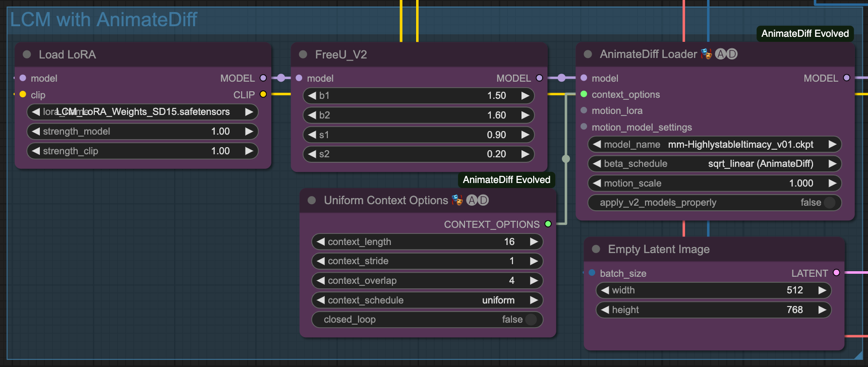Viewport: 868px width, 367px height.
Task: Click the context_options input socket
Action: (584, 94)
